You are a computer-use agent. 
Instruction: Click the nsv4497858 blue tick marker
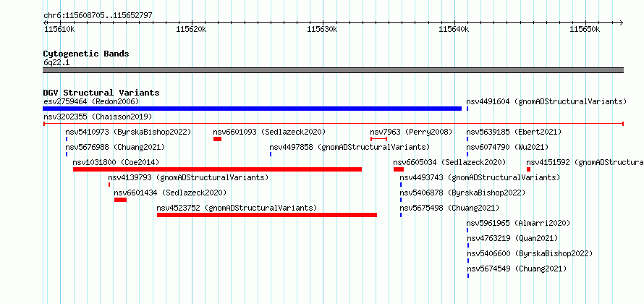271,154
